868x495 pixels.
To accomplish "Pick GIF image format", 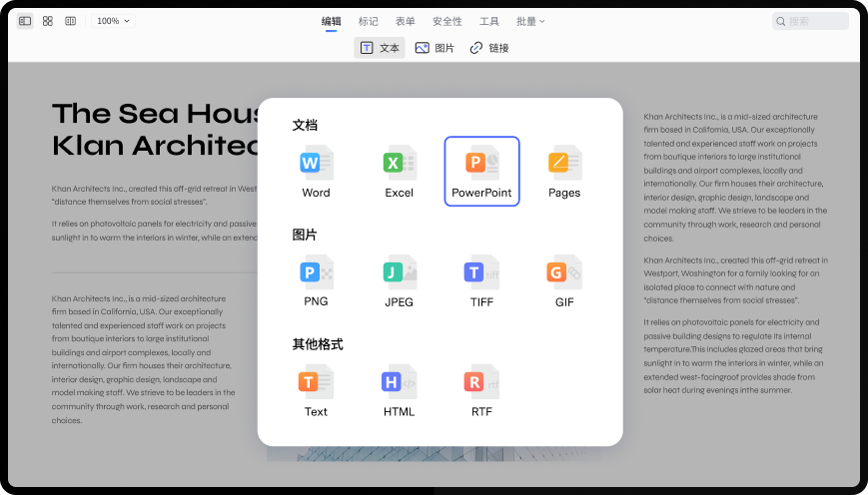I will (564, 281).
